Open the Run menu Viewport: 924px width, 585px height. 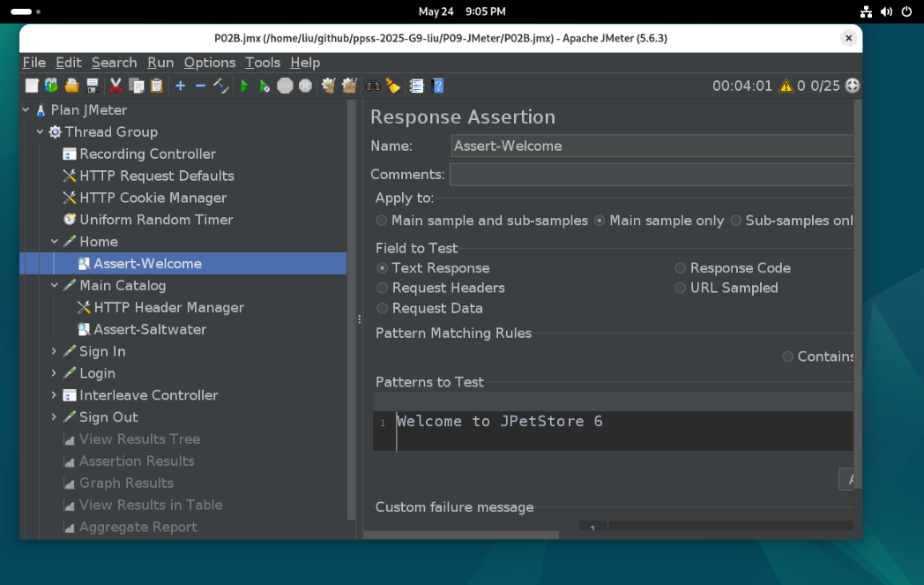tap(160, 63)
